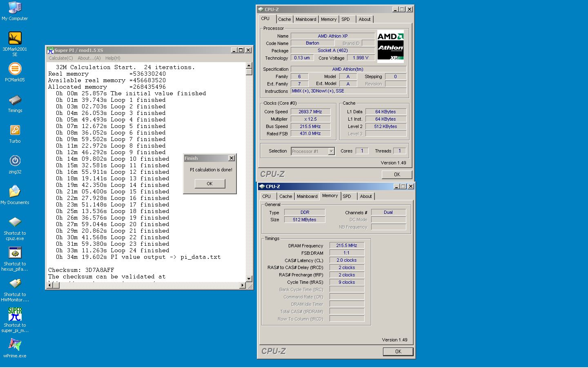Click the PI value output pi_data.txt line

click(x=138, y=257)
